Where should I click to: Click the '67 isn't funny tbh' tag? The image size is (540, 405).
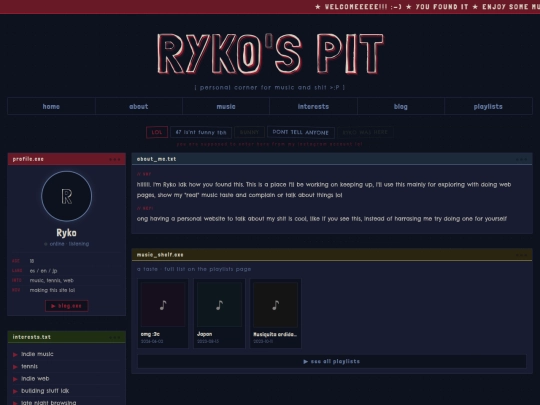(201, 132)
